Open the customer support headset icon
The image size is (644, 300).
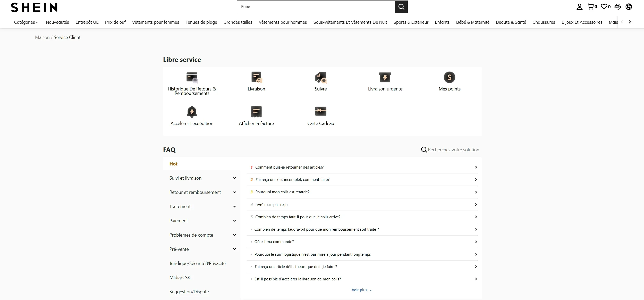[617, 7]
